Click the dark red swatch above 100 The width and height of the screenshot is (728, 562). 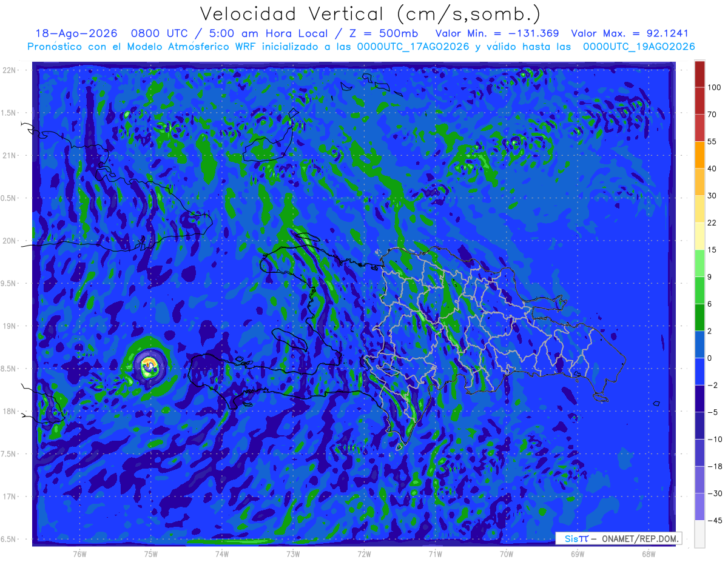[699, 74]
